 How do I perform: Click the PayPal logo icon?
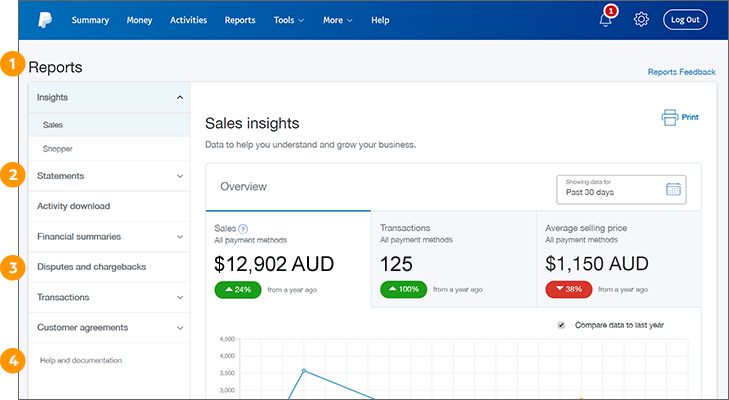45,20
